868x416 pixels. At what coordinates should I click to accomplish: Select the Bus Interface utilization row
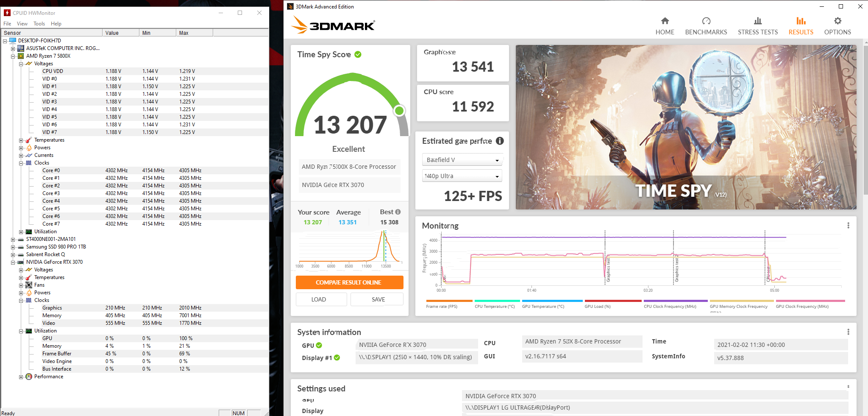pos(134,369)
